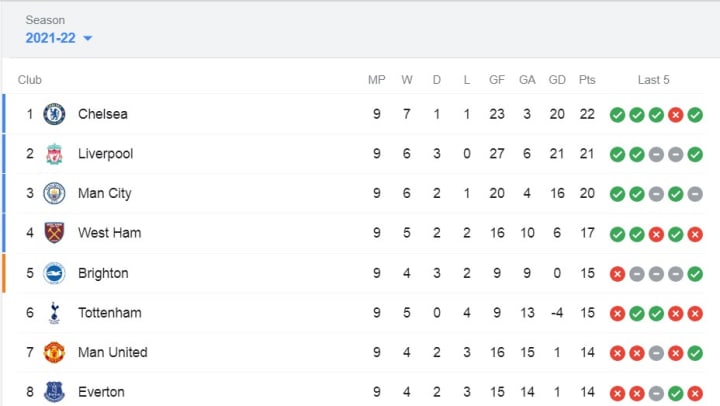This screenshot has width=720, height=406.
Task: Click the Brighton club crest icon
Action: (x=54, y=273)
